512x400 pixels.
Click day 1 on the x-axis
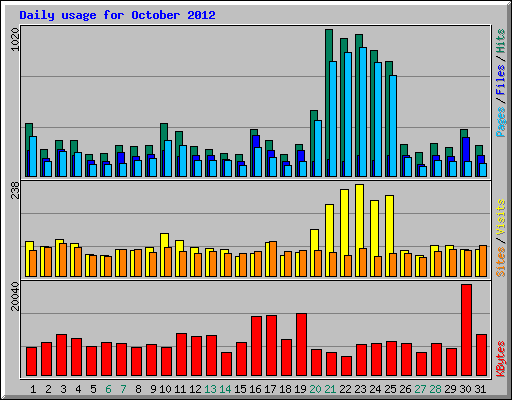pyautogui.click(x=33, y=389)
